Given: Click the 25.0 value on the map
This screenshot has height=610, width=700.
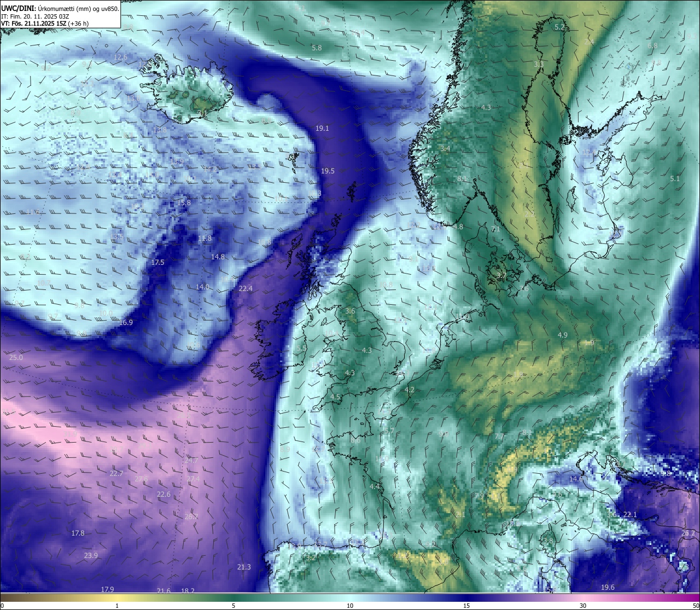Looking at the screenshot, I should point(16,358).
